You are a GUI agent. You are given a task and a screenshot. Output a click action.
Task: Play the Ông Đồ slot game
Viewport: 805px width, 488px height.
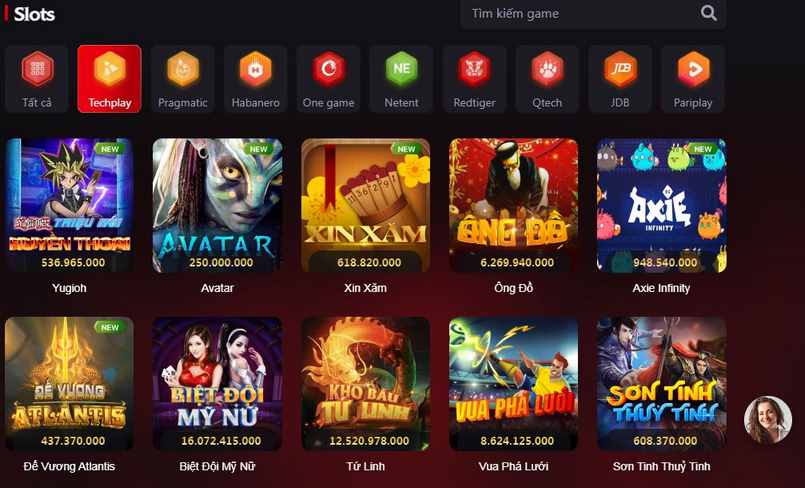[513, 205]
